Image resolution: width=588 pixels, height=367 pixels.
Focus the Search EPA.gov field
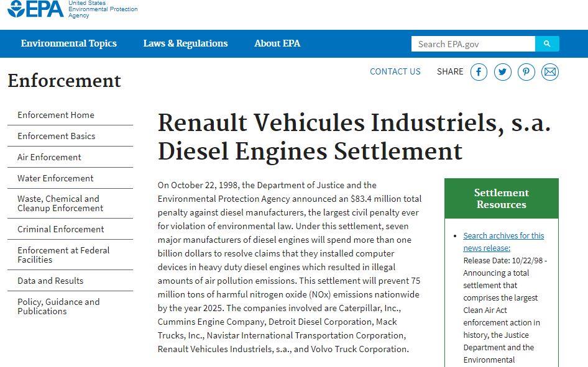coord(473,44)
